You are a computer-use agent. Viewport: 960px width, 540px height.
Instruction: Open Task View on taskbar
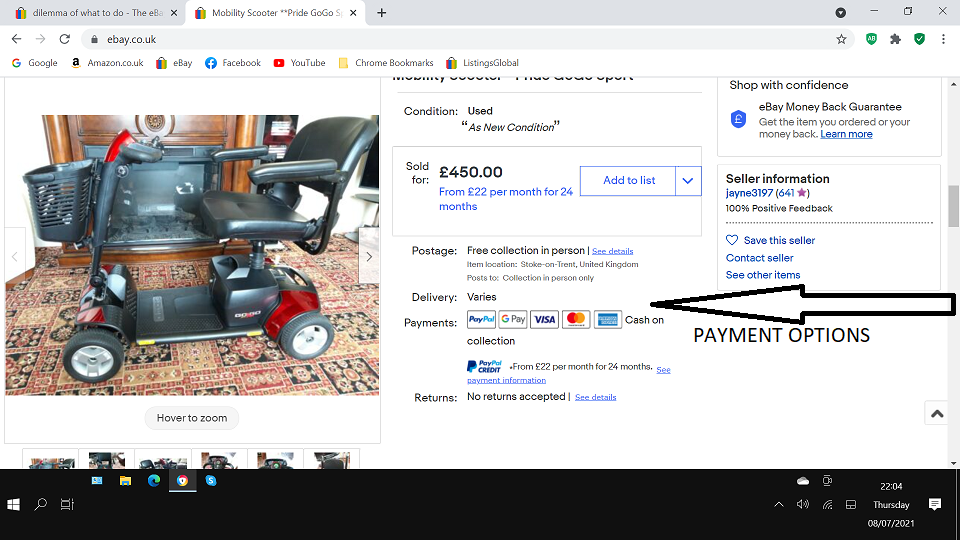click(x=67, y=504)
